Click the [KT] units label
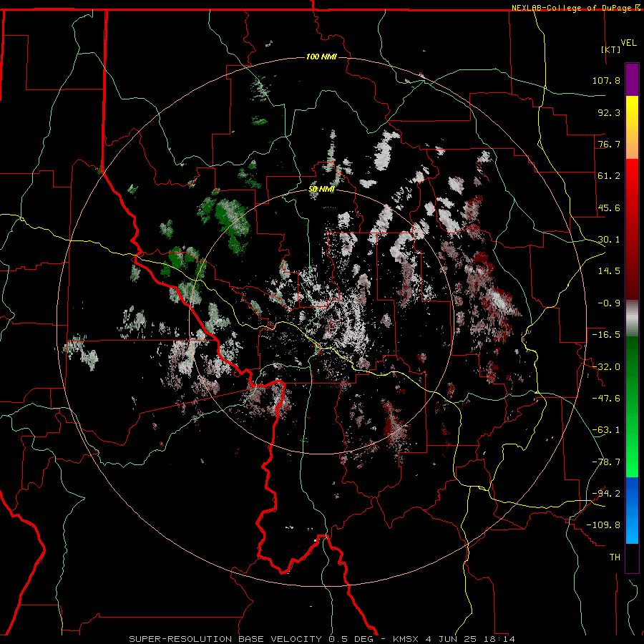This screenshot has width=644, height=644. [x=611, y=49]
